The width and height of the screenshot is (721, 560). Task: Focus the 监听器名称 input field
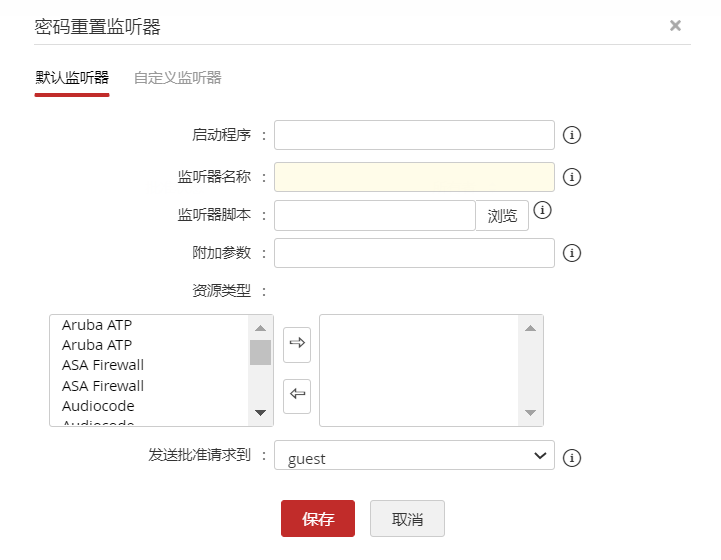(x=414, y=177)
